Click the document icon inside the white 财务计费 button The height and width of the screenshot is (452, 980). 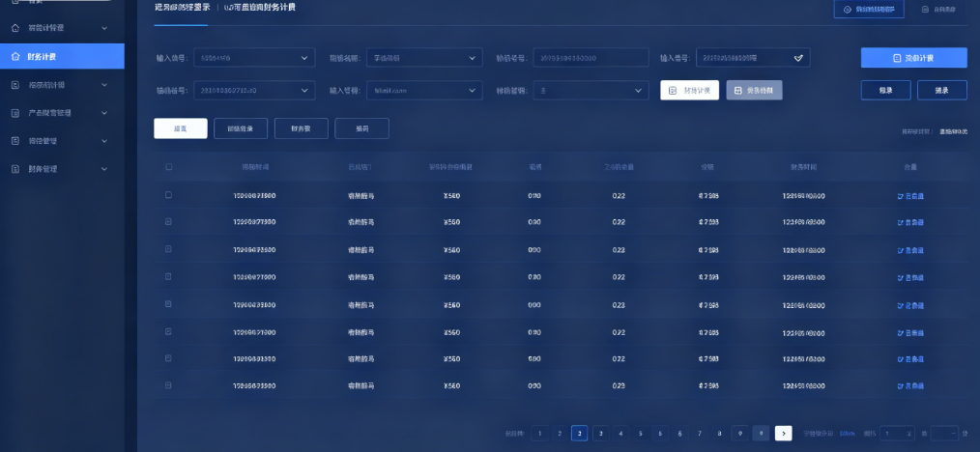pos(673,91)
